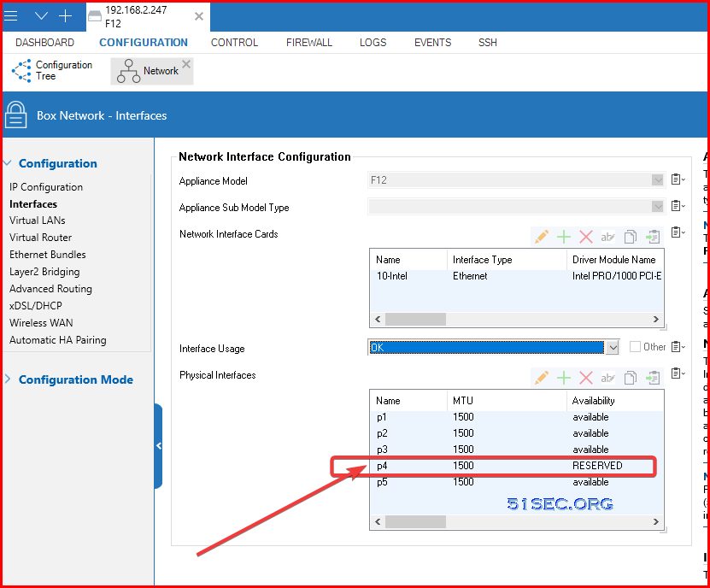Viewport: 710px width, 588px height.
Task: Select the 192.168.2.247 F12 session tab
Action: coord(148,17)
